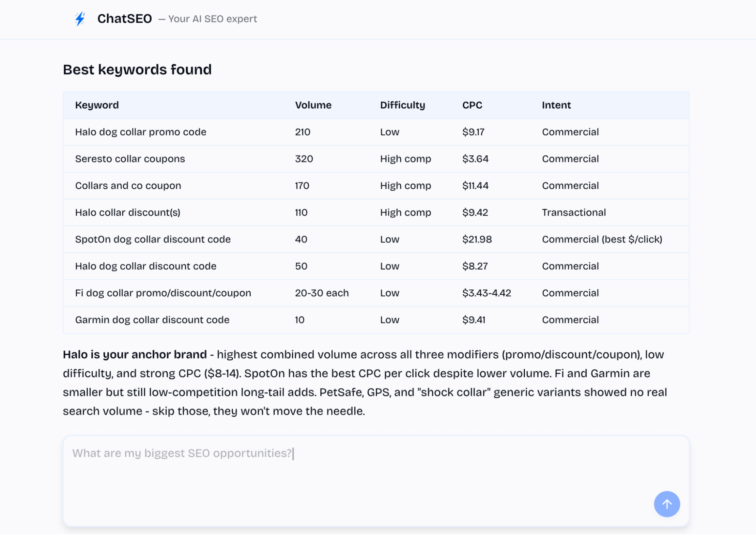This screenshot has height=535, width=756.
Task: Select 'Halo collar discount(s)' keyword cell
Action: [x=128, y=212]
